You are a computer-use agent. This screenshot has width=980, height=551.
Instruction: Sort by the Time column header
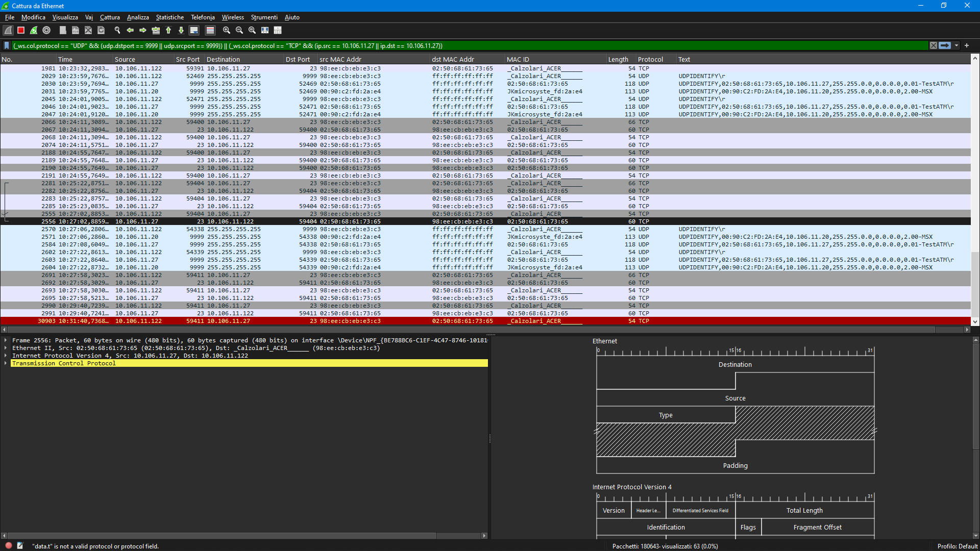pyautogui.click(x=85, y=60)
